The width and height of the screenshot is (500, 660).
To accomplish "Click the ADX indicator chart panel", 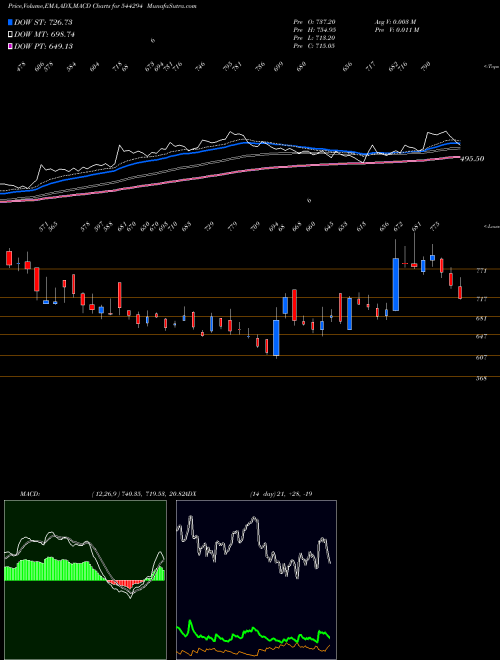I will pyautogui.click(x=256, y=580).
